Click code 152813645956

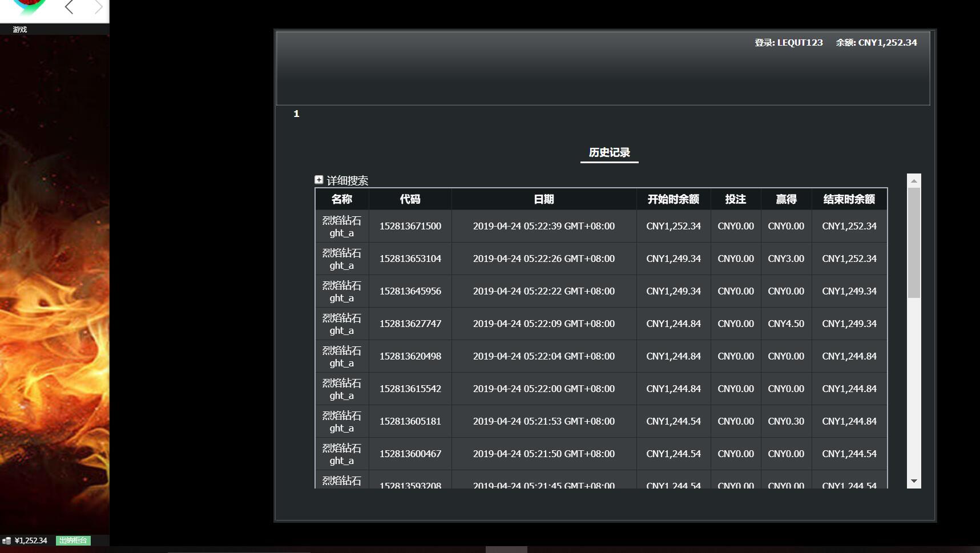[410, 291]
